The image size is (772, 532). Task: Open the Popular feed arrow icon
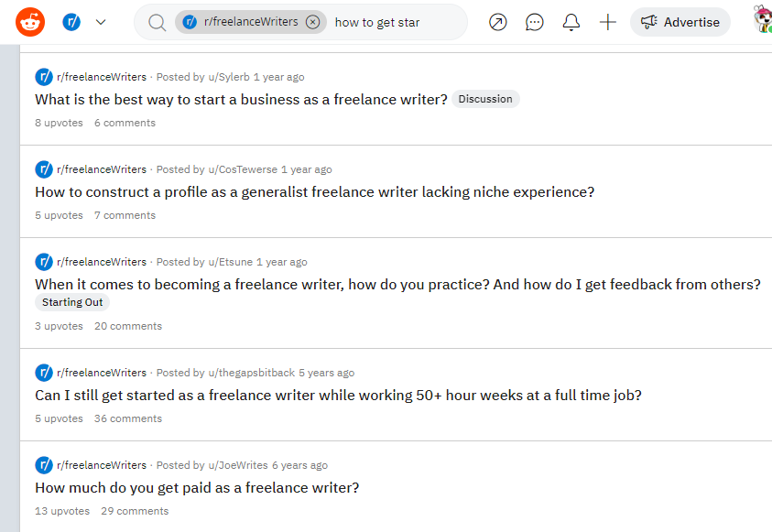[x=498, y=22]
